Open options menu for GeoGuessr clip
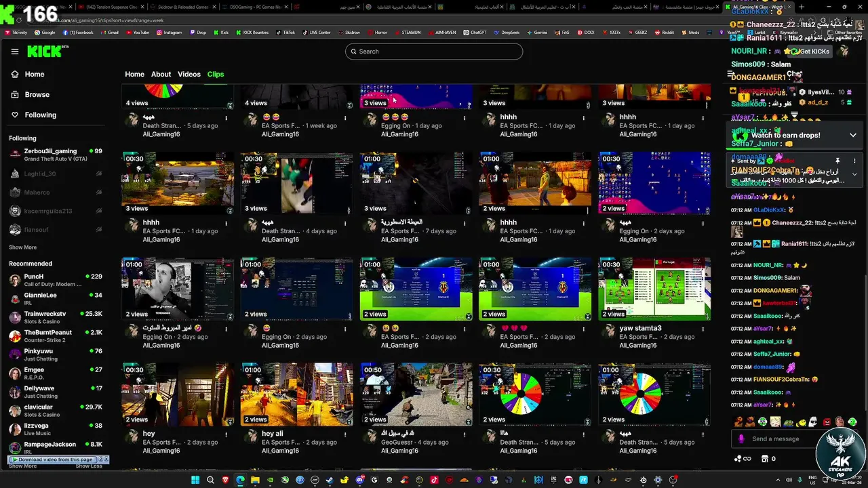 [465, 434]
